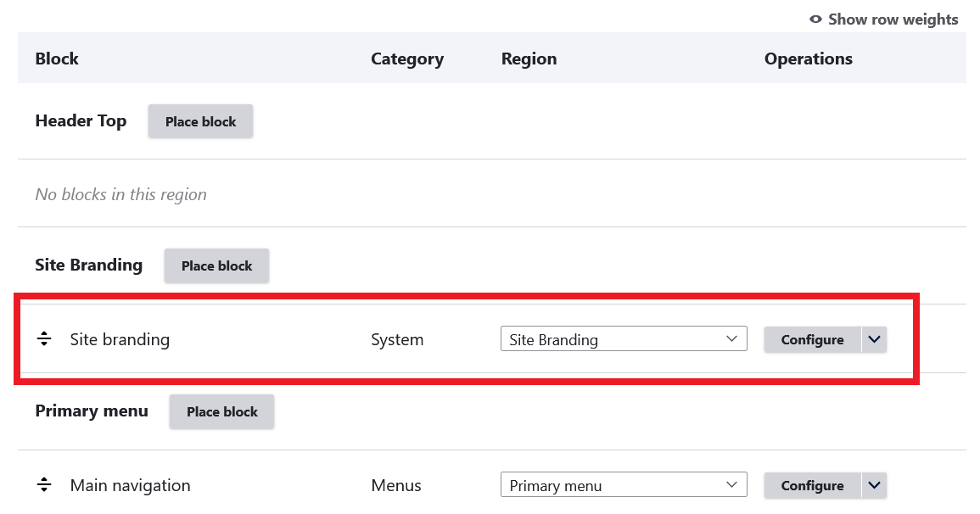
Task: Grab the Site branding drag handle icon
Action: 44,339
